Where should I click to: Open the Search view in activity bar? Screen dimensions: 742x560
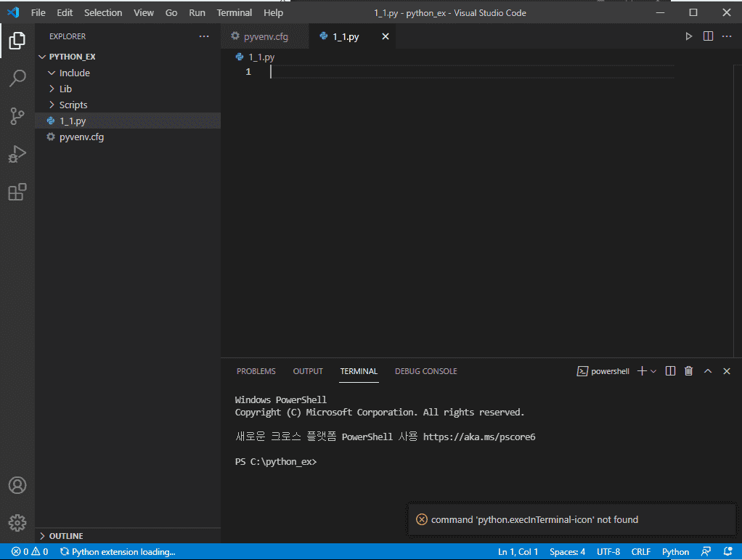(x=17, y=78)
